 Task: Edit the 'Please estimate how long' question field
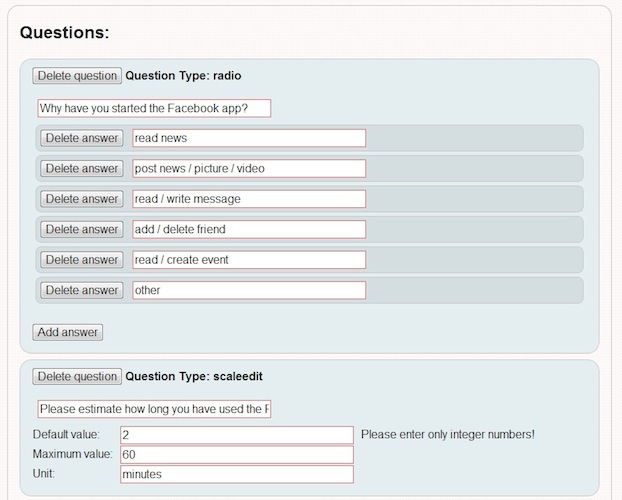click(x=154, y=409)
